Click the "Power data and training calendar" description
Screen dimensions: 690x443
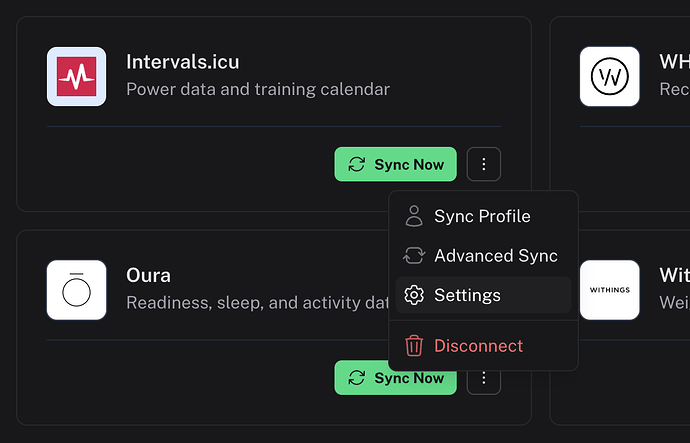coord(258,89)
